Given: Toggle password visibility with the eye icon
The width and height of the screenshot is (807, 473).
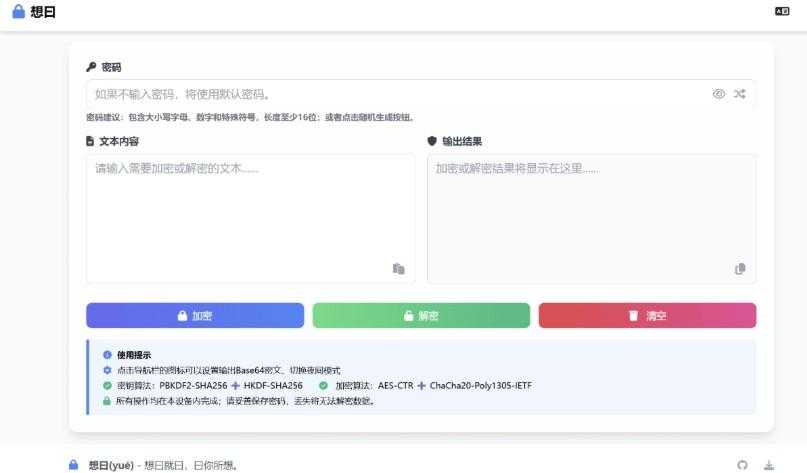Looking at the screenshot, I should click(x=718, y=94).
